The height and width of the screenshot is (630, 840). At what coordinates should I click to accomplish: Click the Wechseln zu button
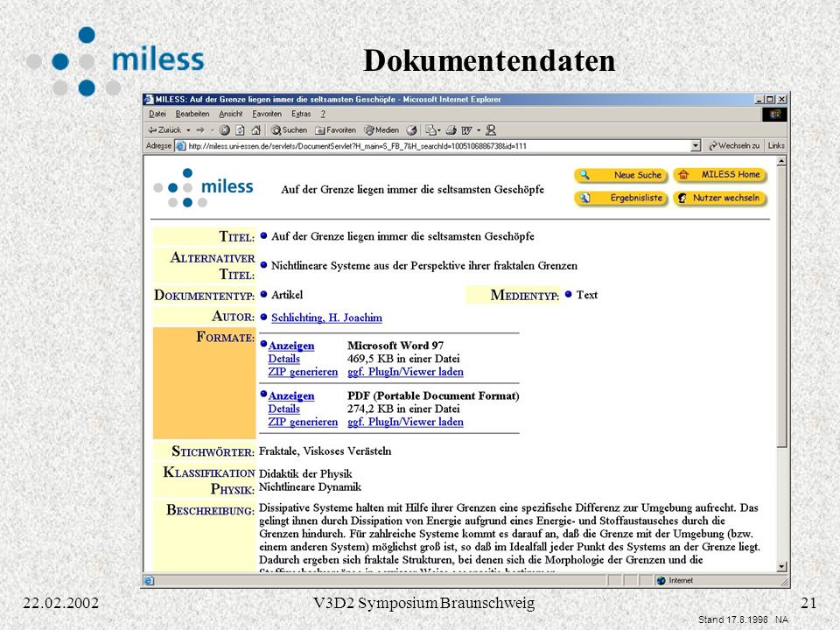734,146
